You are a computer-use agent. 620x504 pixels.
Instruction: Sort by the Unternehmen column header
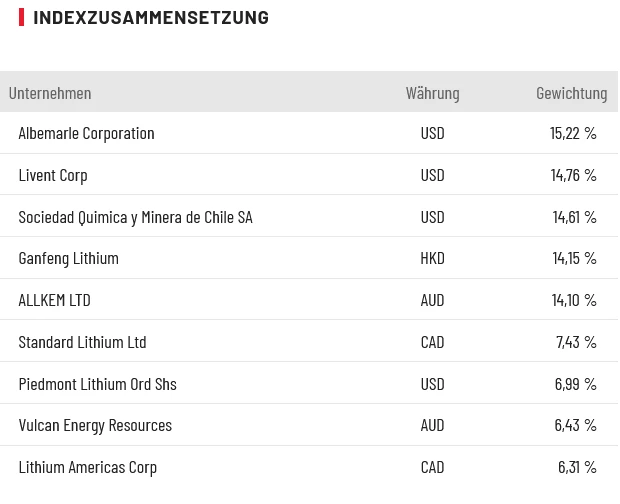coord(50,93)
